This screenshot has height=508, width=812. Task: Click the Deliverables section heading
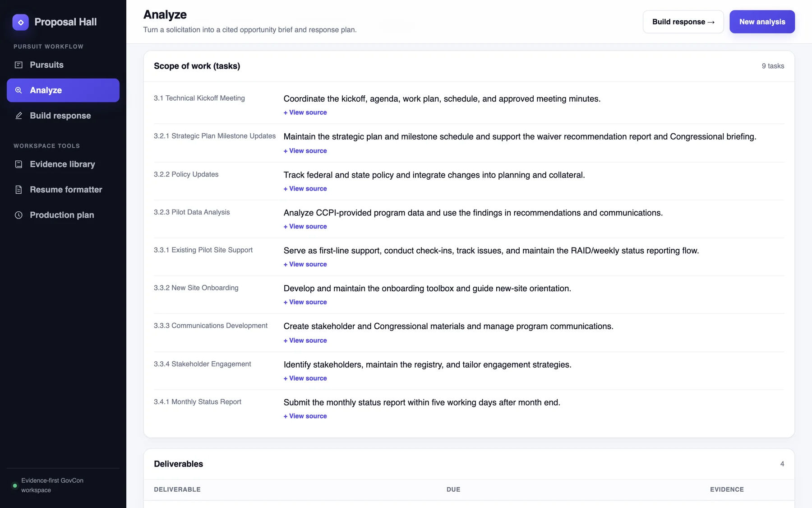[178, 464]
